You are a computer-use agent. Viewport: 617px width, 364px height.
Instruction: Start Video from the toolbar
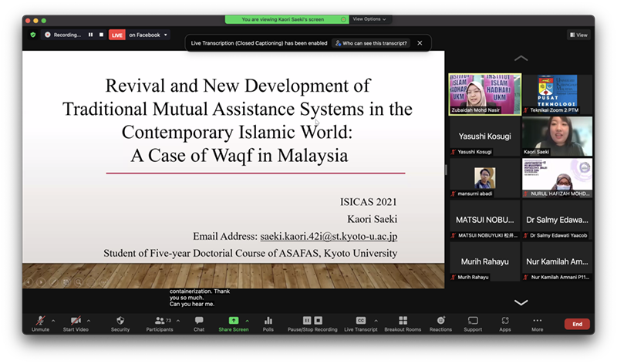[x=75, y=322]
